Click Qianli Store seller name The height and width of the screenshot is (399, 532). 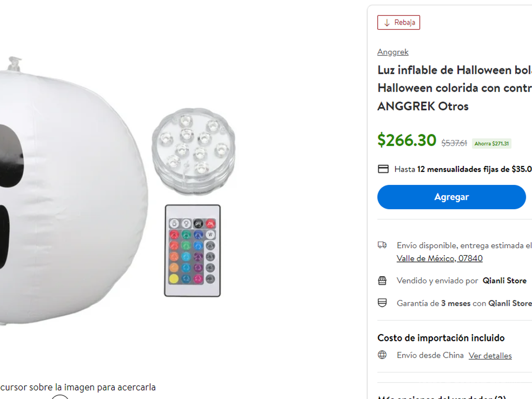click(505, 281)
